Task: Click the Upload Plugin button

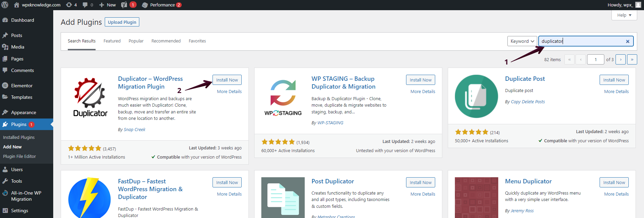Action: click(x=122, y=22)
